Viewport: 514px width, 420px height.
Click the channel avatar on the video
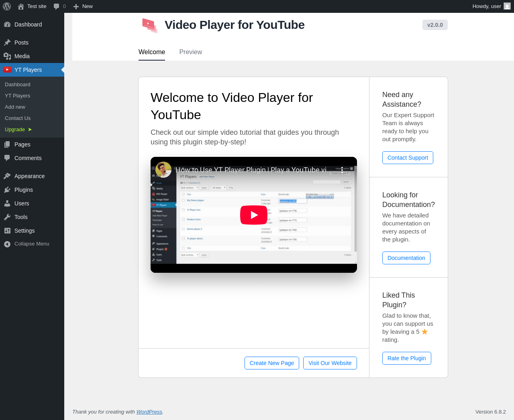163,170
